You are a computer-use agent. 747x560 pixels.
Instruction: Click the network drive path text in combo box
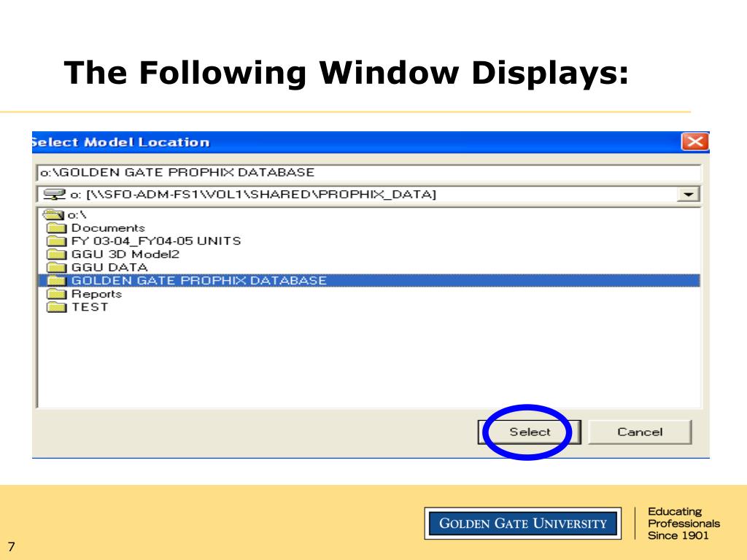point(253,194)
